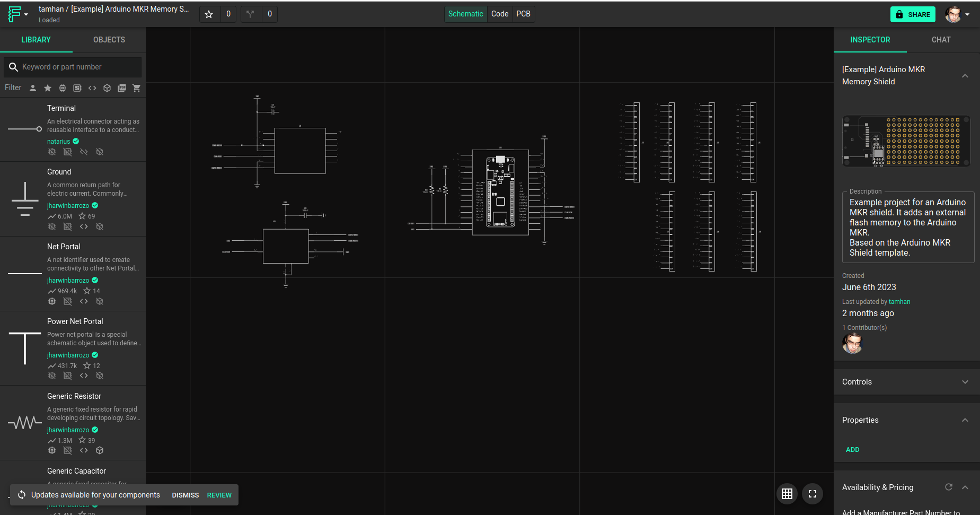Screen dimensions: 980x515
Task: Open jharwinbarrozo link under Generic Resistor
Action: [68, 430]
